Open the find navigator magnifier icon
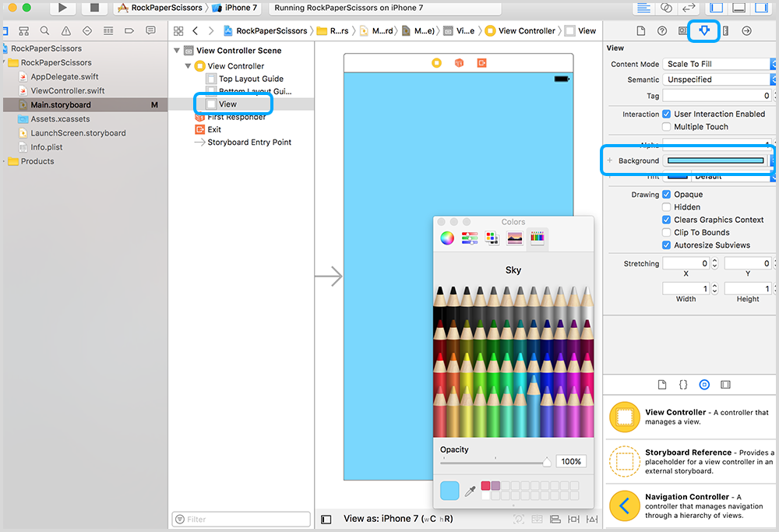The height and width of the screenshot is (532, 779). (44, 31)
